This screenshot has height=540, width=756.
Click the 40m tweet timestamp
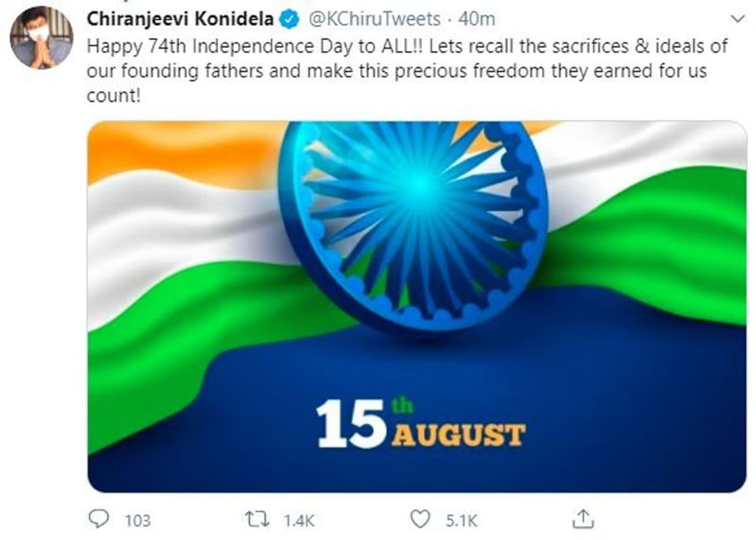[x=477, y=19]
